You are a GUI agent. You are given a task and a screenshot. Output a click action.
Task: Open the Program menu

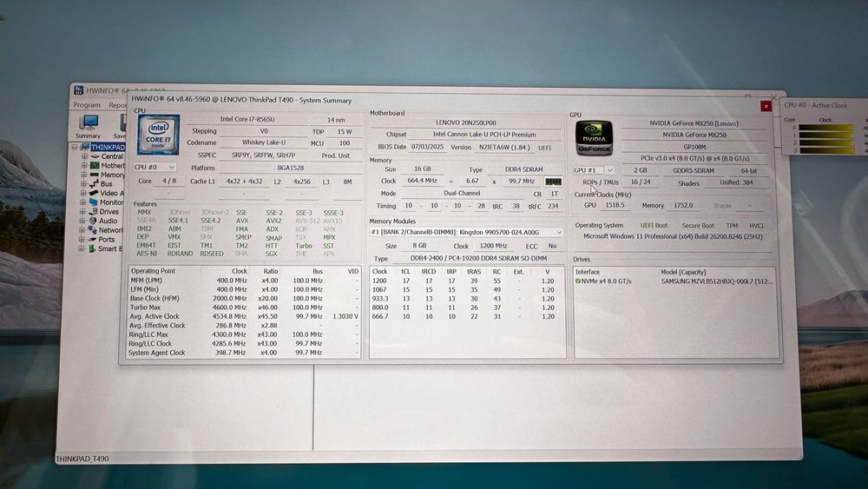[87, 105]
